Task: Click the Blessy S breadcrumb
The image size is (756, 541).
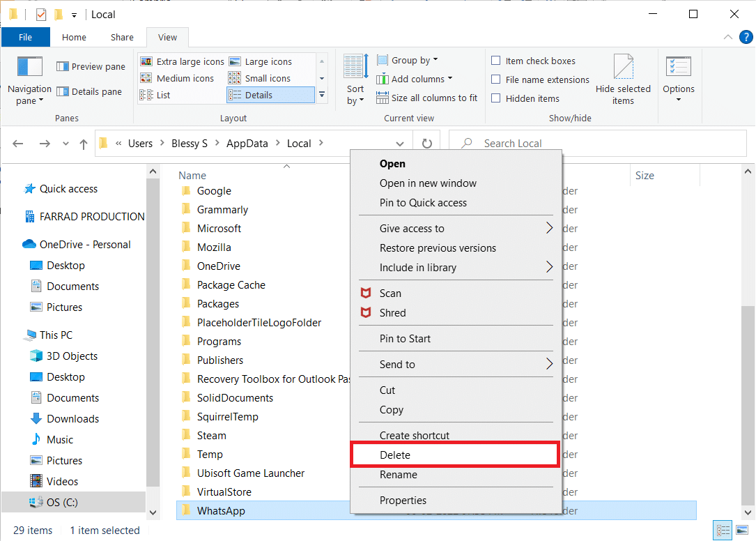Action: [x=190, y=144]
